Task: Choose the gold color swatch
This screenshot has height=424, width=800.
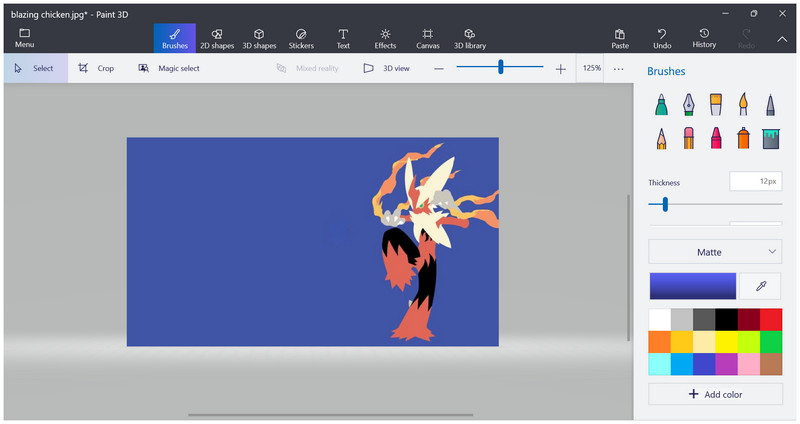Action: click(682, 342)
